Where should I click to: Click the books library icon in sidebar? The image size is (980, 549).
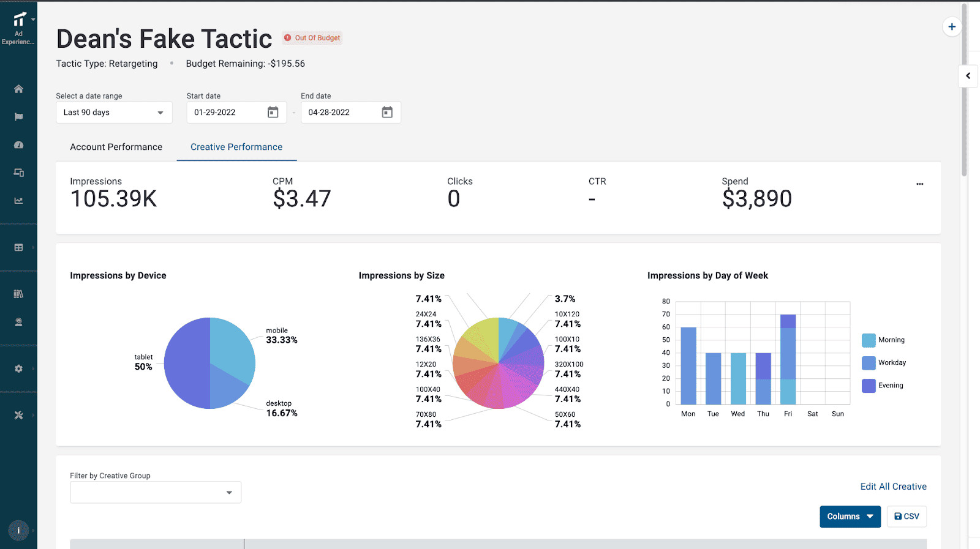point(18,294)
